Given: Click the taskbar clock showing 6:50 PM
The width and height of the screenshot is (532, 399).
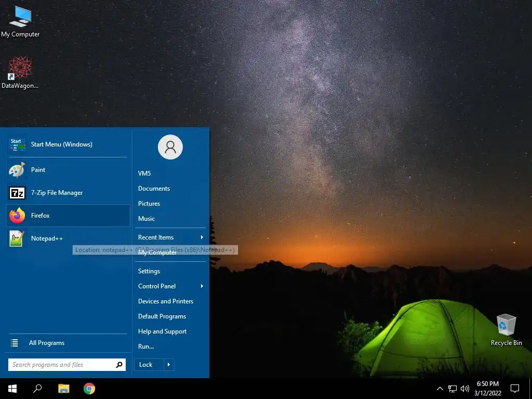Looking at the screenshot, I should coord(487,384).
